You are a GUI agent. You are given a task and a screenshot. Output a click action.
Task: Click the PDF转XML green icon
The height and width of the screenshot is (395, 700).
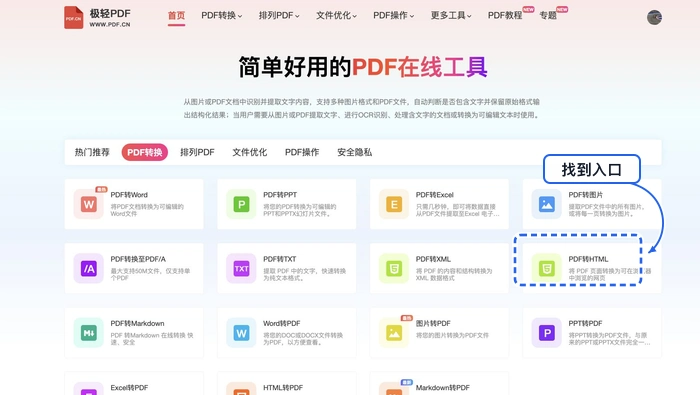[x=394, y=269]
